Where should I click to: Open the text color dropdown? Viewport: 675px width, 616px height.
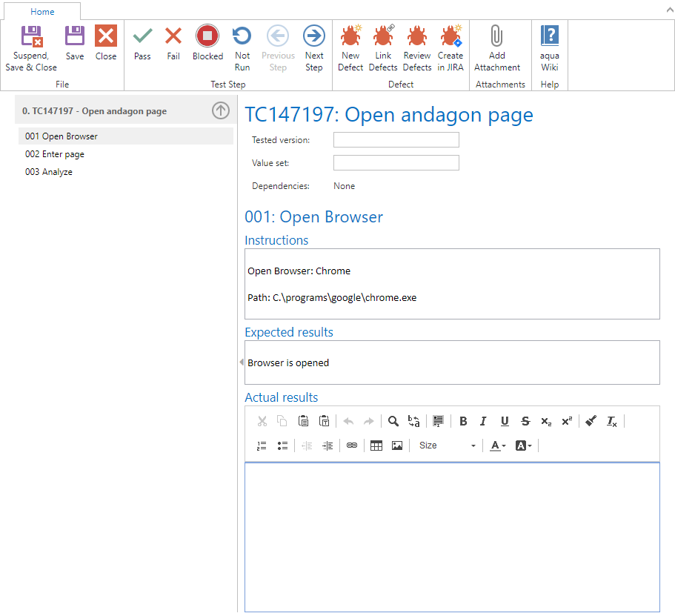[x=497, y=446]
